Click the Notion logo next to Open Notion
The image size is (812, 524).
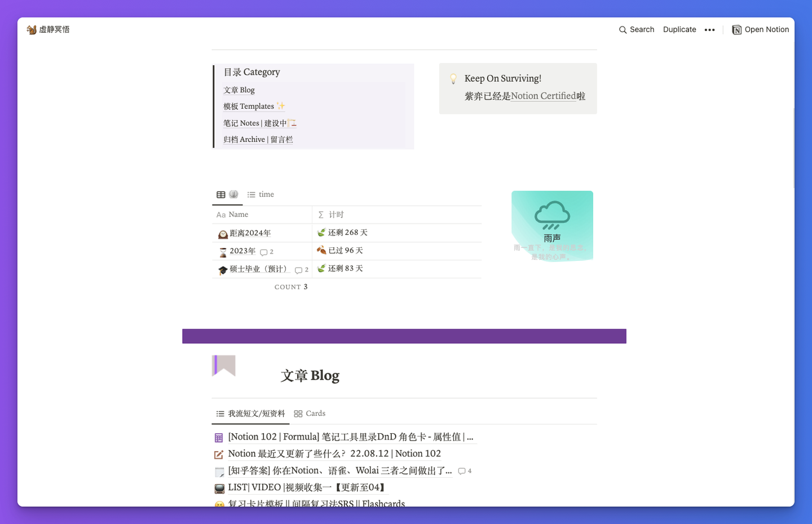[736, 29]
